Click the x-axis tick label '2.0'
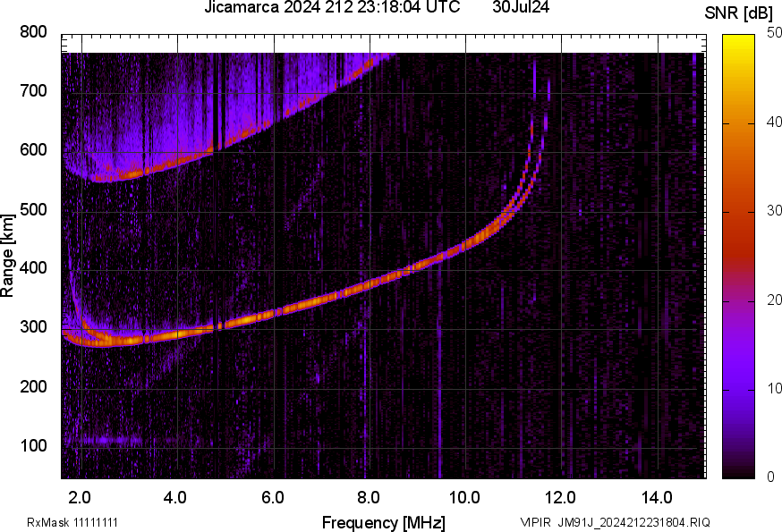This screenshot has width=782, height=532. pyautogui.click(x=80, y=497)
